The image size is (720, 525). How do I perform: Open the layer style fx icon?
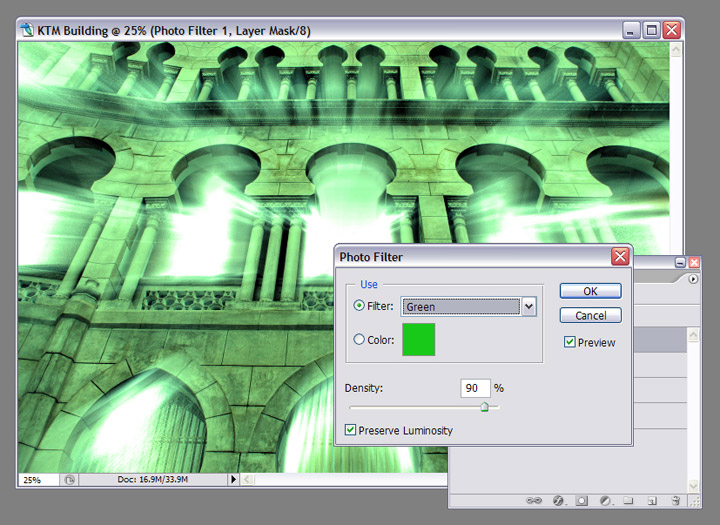[x=558, y=500]
